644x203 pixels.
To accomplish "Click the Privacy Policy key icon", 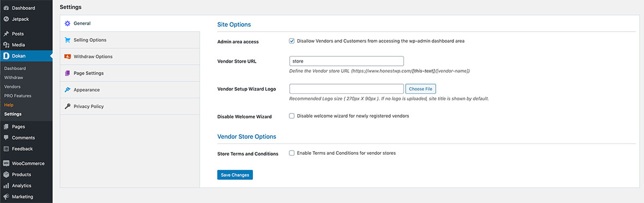I will 68,106.
